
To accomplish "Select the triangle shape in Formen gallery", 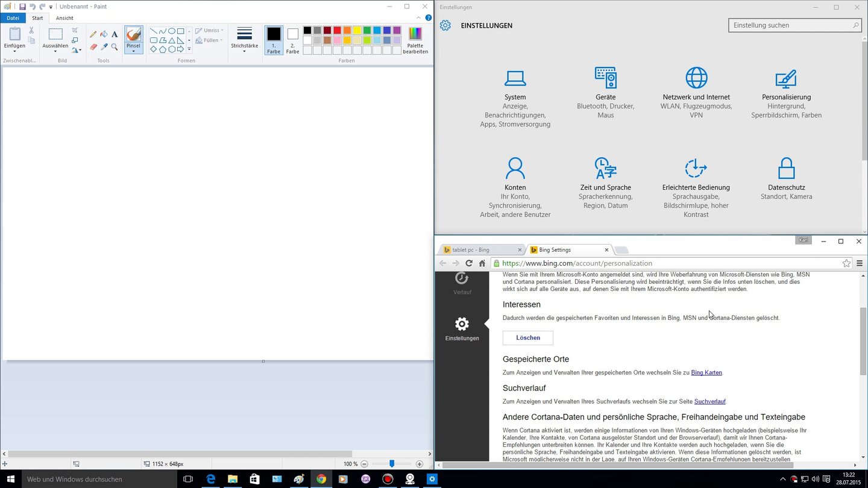I will [x=172, y=40].
